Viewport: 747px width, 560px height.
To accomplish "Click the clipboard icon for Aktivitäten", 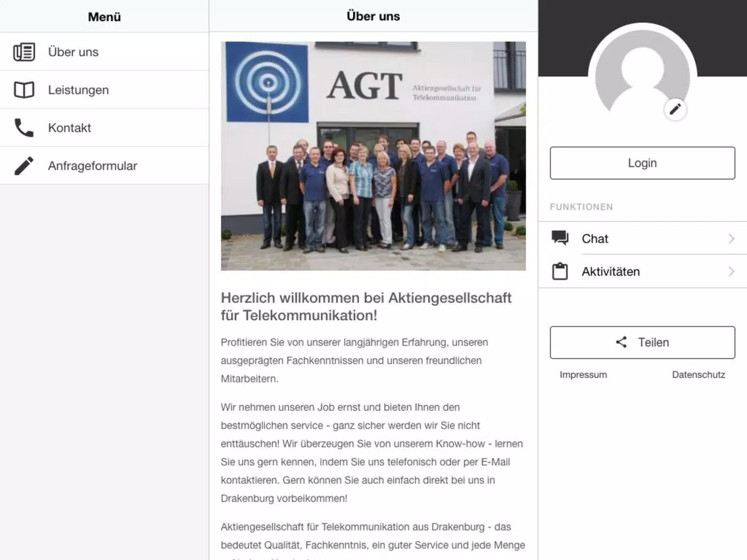I will tap(560, 271).
